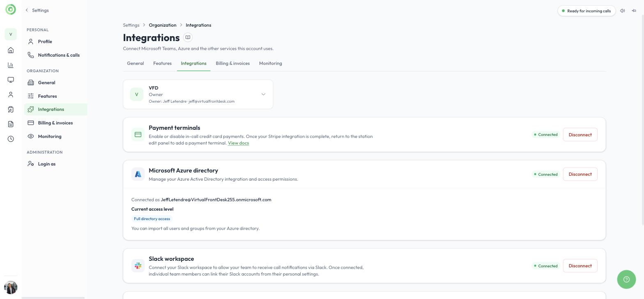Open Features in sidebar
The height and width of the screenshot is (299, 644).
coord(55,96)
